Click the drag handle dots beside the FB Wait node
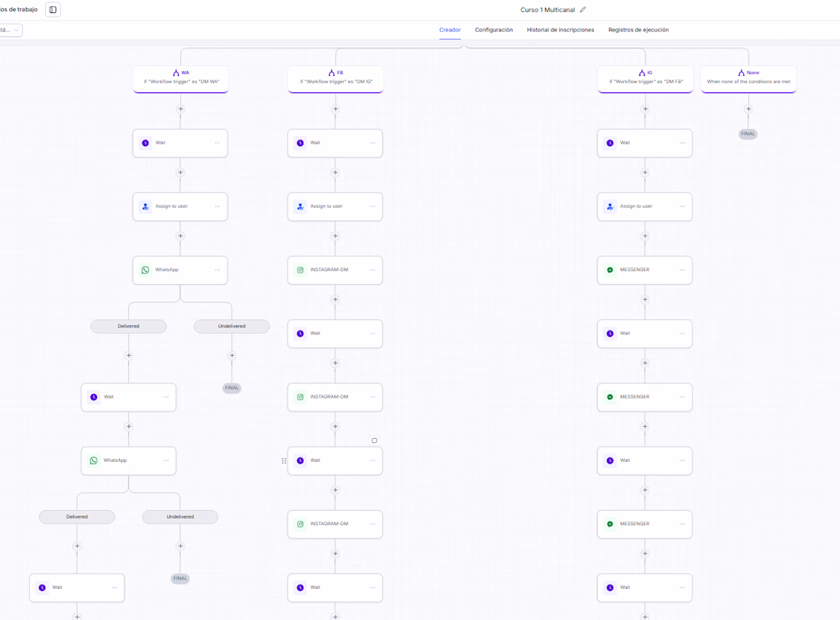 (284, 461)
